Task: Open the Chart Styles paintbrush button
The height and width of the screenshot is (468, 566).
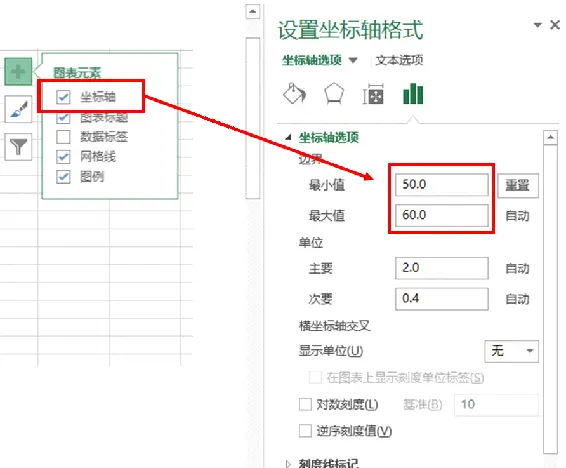Action: tap(18, 109)
